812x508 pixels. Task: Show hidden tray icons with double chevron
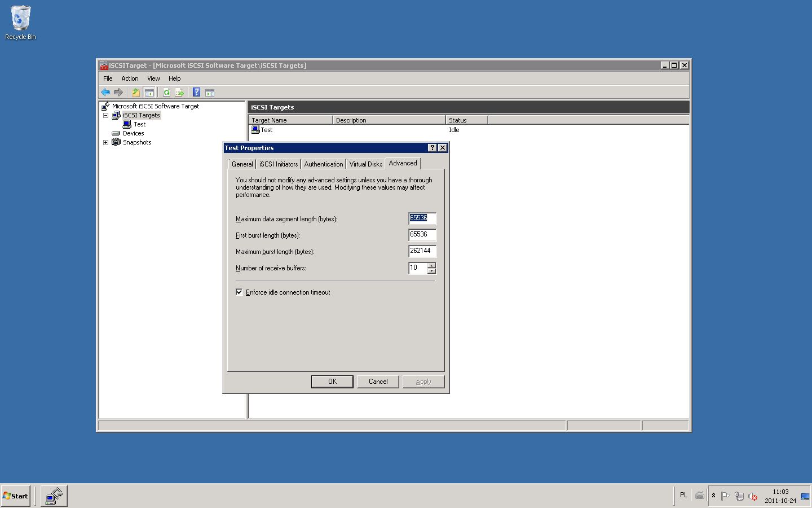pyautogui.click(x=713, y=496)
